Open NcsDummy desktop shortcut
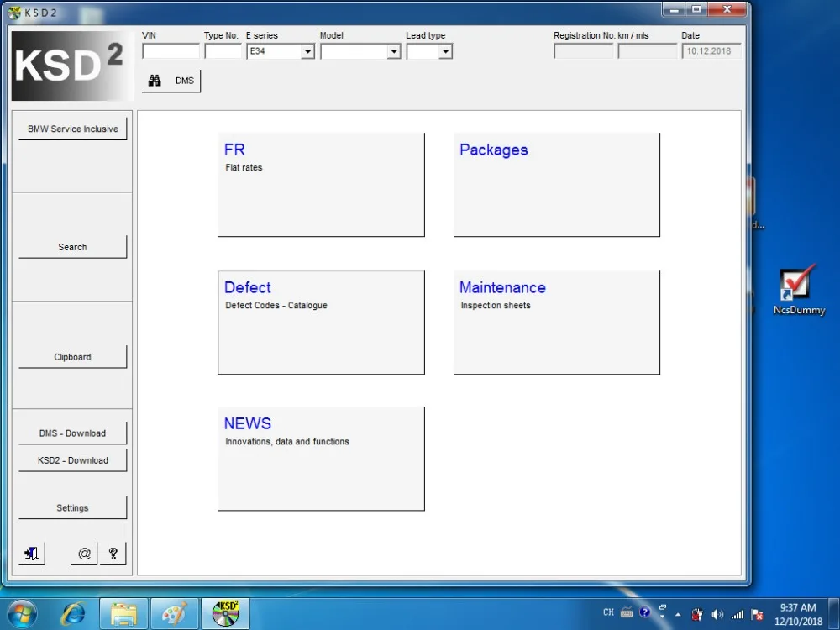 [798, 290]
